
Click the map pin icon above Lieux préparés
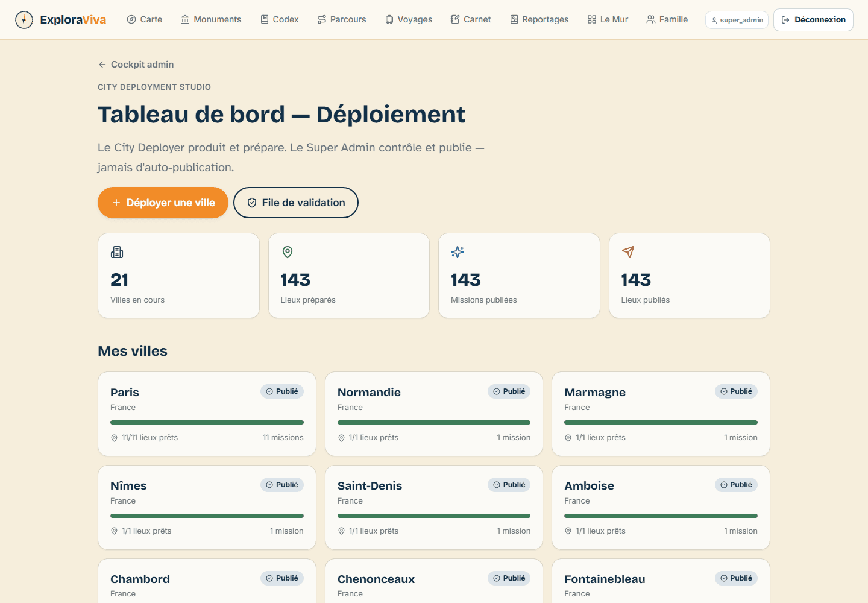(x=288, y=252)
